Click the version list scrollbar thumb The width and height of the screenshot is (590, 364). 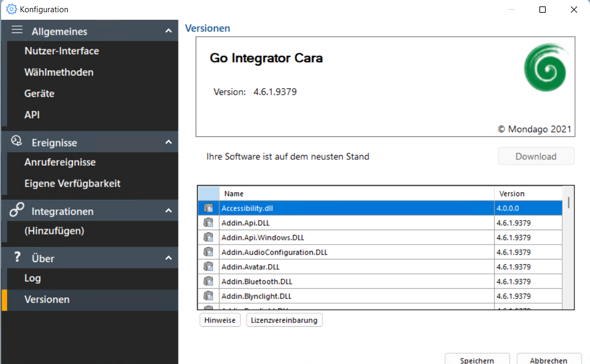point(568,203)
